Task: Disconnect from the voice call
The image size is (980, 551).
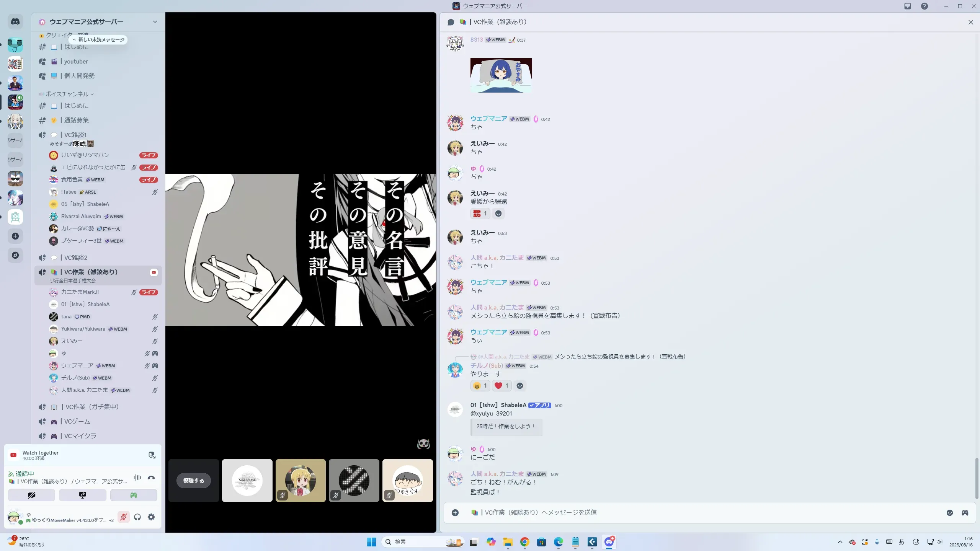Action: 151,478
